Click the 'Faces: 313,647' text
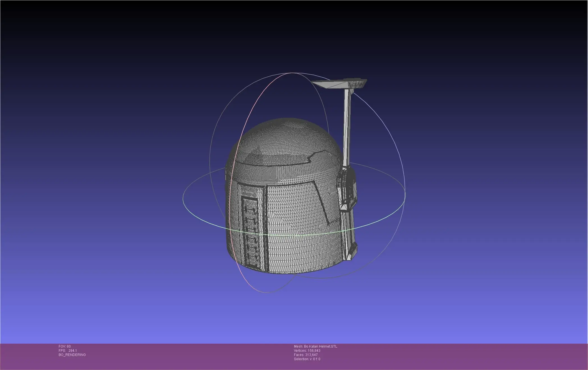 [x=306, y=355]
